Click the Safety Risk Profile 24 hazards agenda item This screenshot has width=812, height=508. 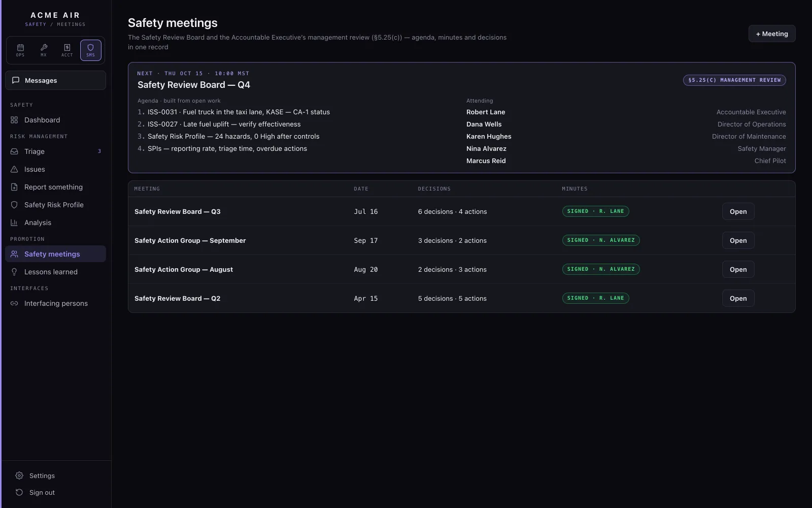click(x=233, y=136)
